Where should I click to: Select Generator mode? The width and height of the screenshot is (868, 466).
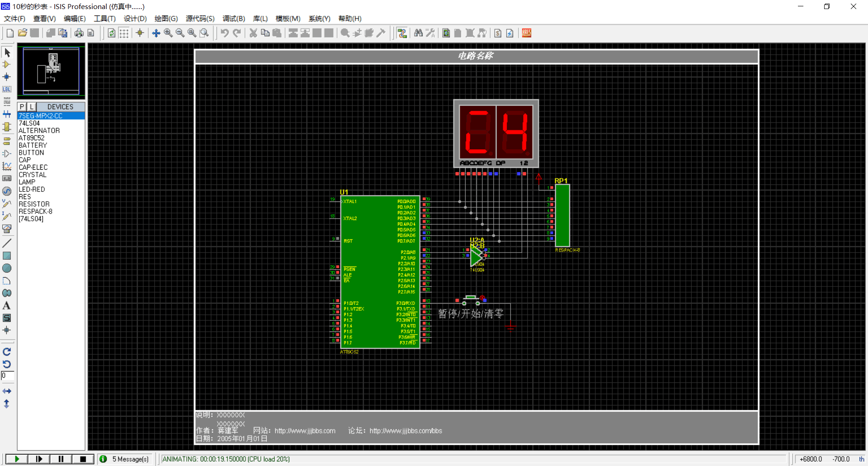pos(7,191)
